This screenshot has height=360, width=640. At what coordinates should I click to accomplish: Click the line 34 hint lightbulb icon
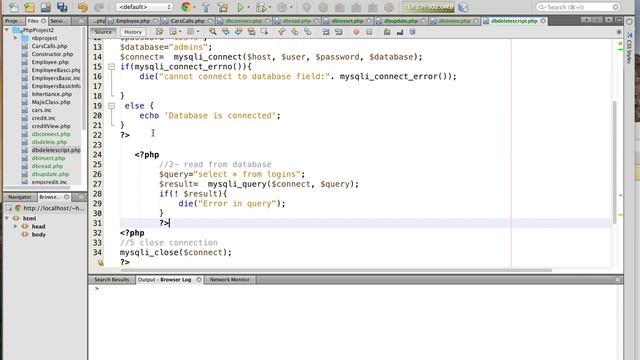pos(100,262)
